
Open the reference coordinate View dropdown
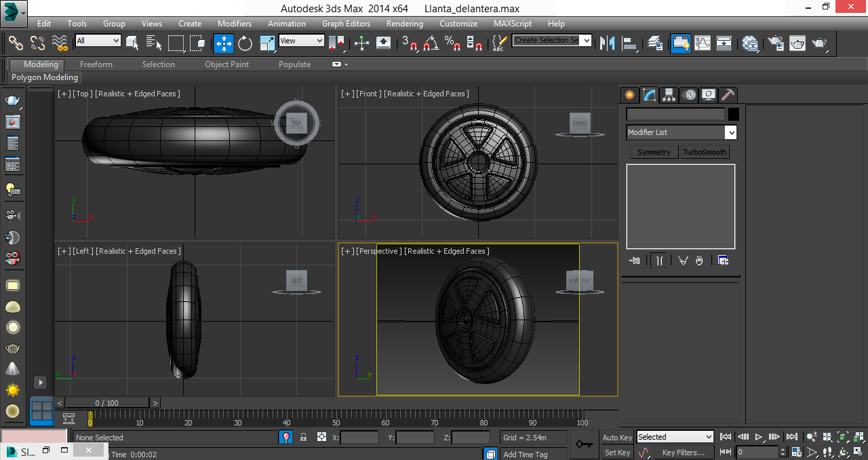coord(302,41)
